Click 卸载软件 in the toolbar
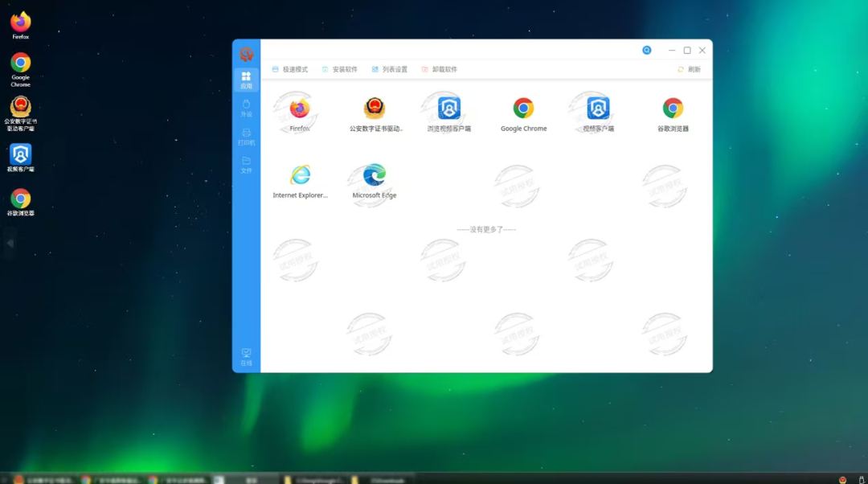The image size is (868, 484). pos(440,70)
